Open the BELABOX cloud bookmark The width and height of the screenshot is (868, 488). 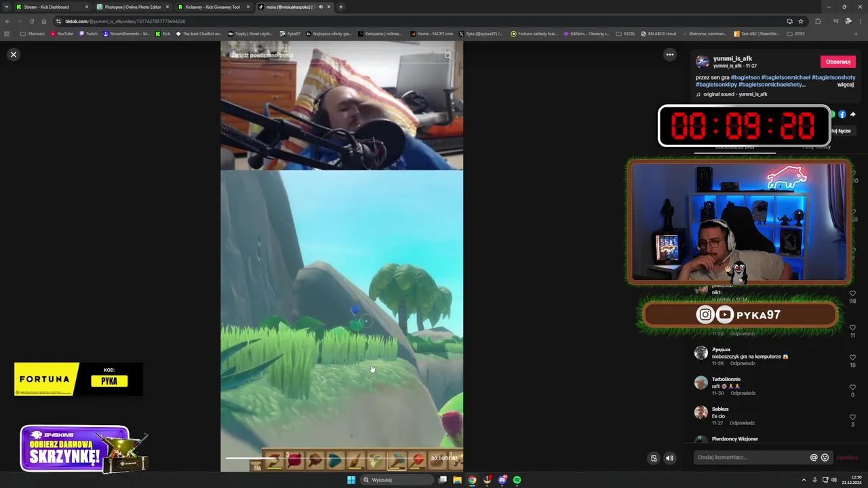pos(658,33)
